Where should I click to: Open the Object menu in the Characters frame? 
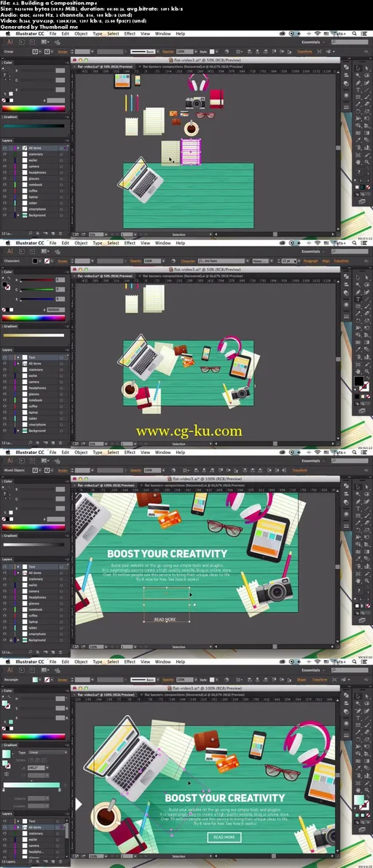(81, 242)
